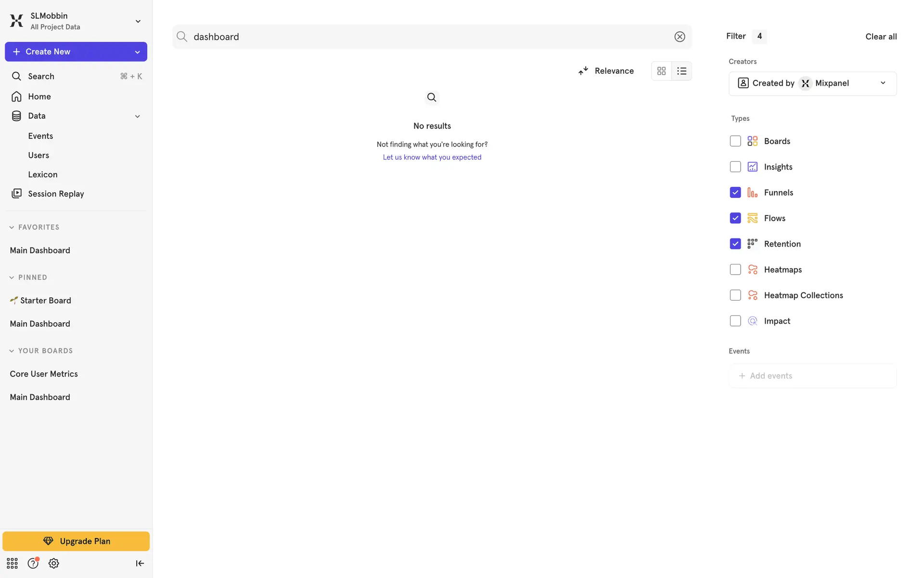Collapse the left sidebar
Screen dimensions: 924x578
(140, 563)
